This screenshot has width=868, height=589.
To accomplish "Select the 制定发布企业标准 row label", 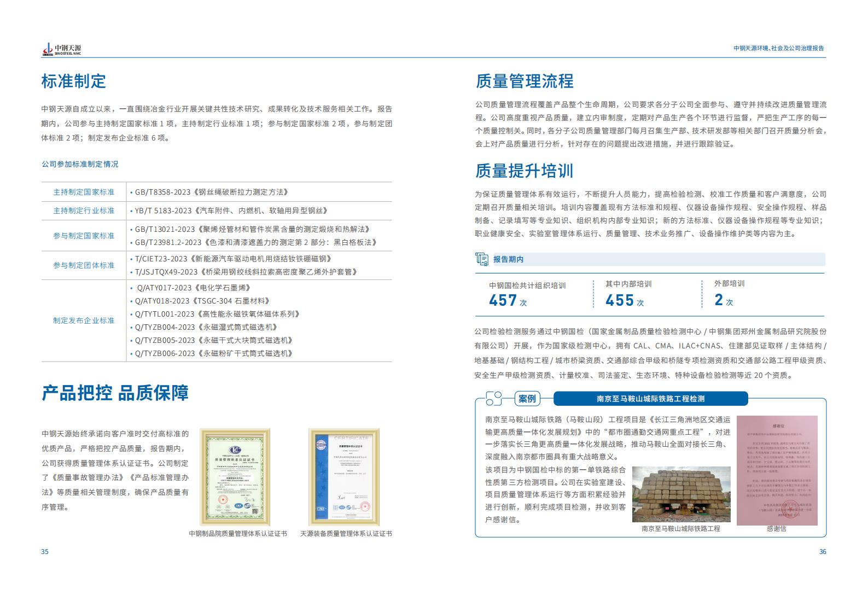I will 84,320.
